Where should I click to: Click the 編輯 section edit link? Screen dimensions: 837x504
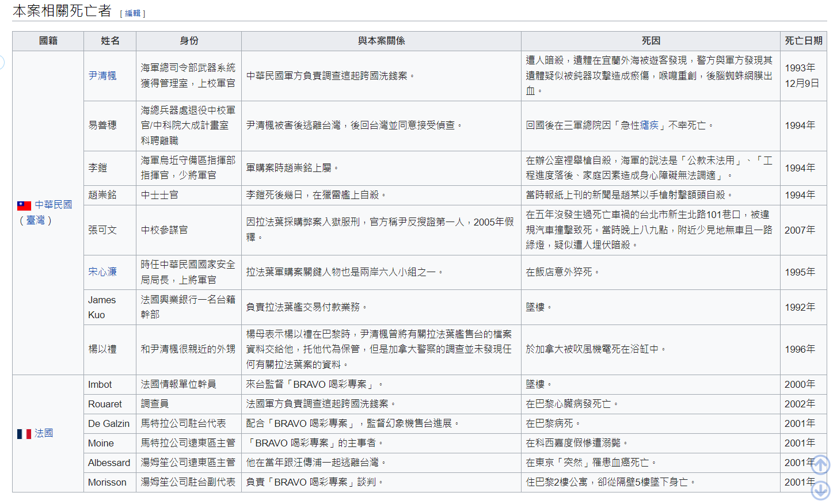[x=132, y=13]
